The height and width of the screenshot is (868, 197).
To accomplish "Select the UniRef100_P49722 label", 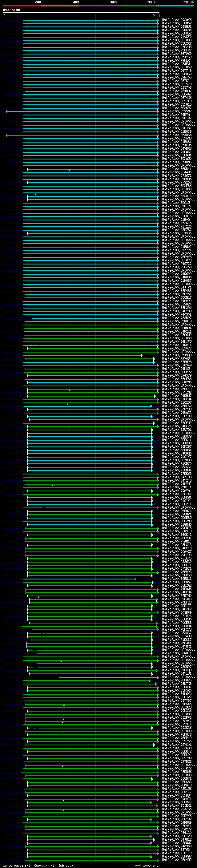I will (x=177, y=264).
